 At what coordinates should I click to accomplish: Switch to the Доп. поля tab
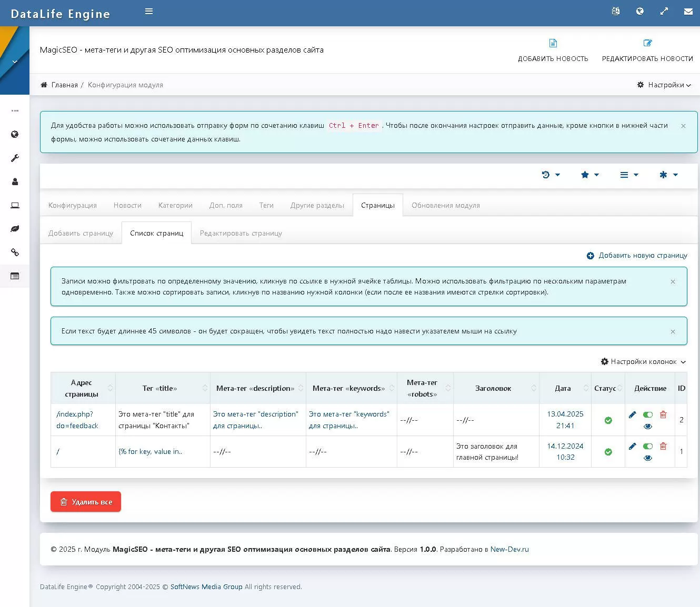226,205
